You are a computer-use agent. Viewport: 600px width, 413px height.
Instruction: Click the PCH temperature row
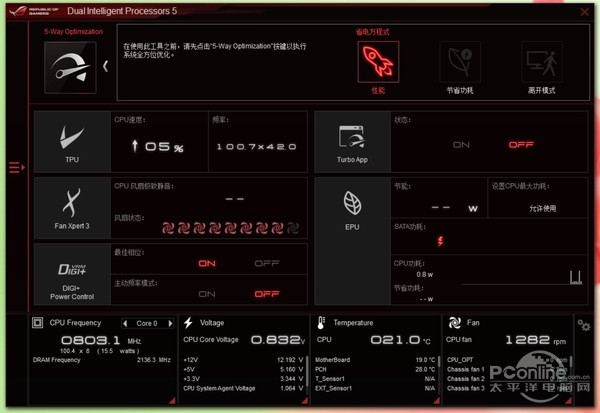tap(375, 369)
